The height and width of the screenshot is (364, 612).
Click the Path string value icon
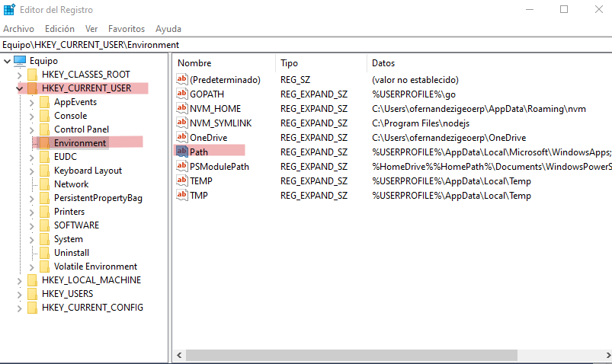(x=182, y=152)
